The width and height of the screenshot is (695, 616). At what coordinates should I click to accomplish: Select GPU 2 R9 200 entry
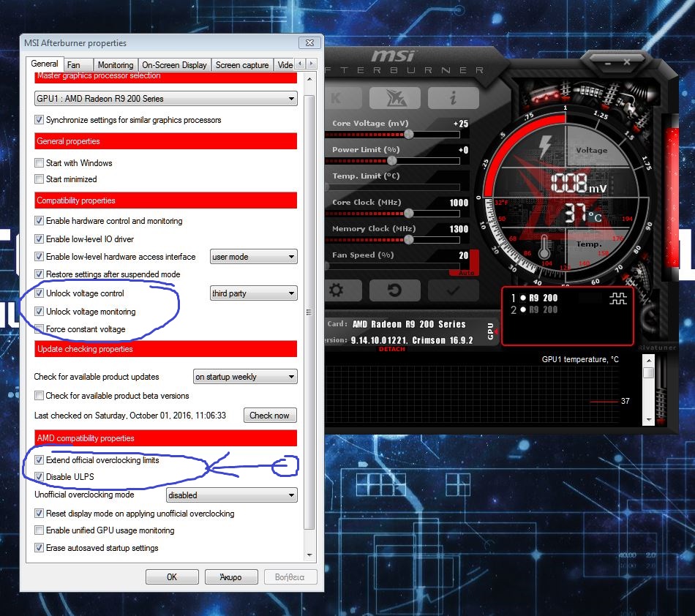534,309
